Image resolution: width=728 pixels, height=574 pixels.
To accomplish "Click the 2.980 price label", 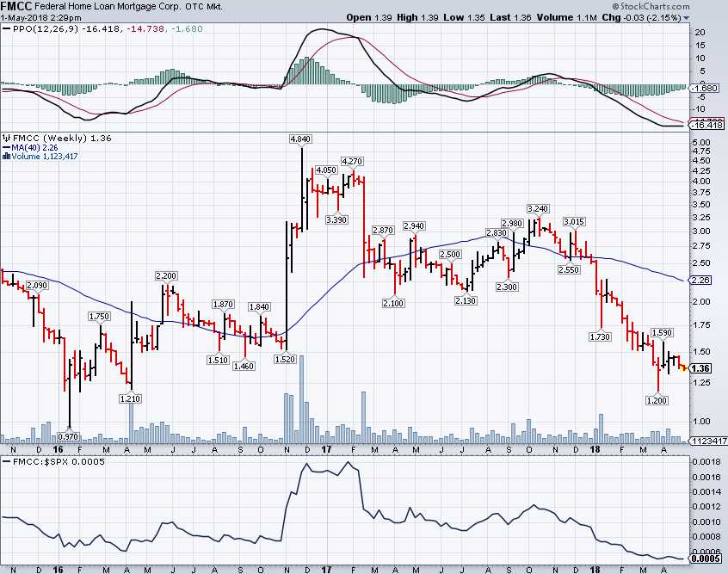I will click(513, 224).
